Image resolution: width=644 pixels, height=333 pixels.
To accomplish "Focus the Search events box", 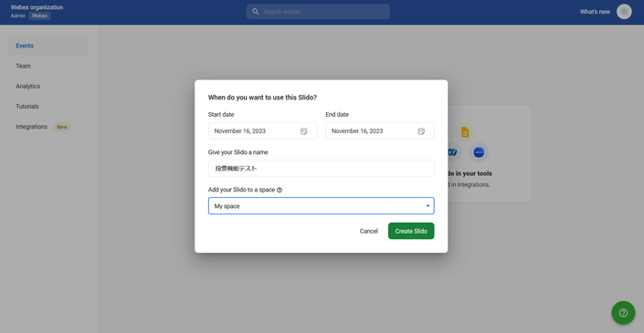I will tap(318, 12).
